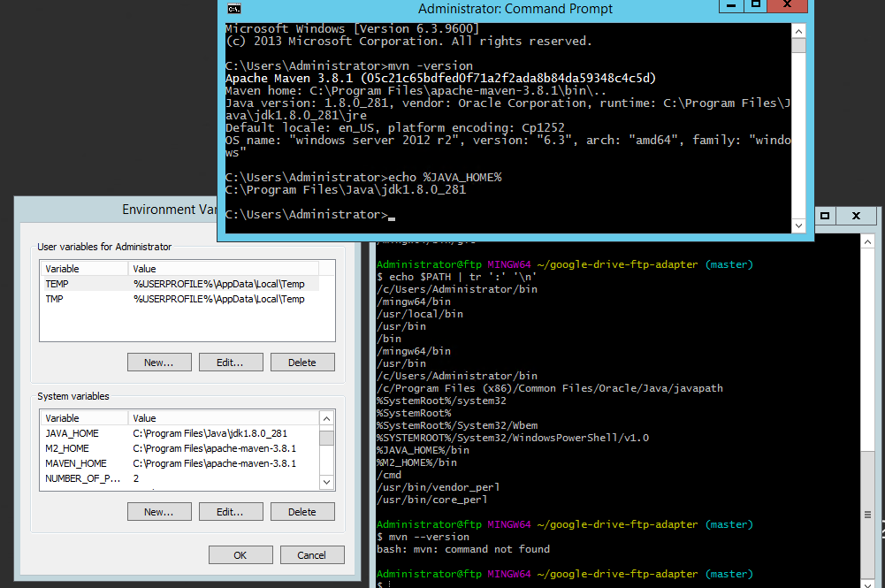
Task: Click Edit button under System variables
Action: tap(231, 512)
